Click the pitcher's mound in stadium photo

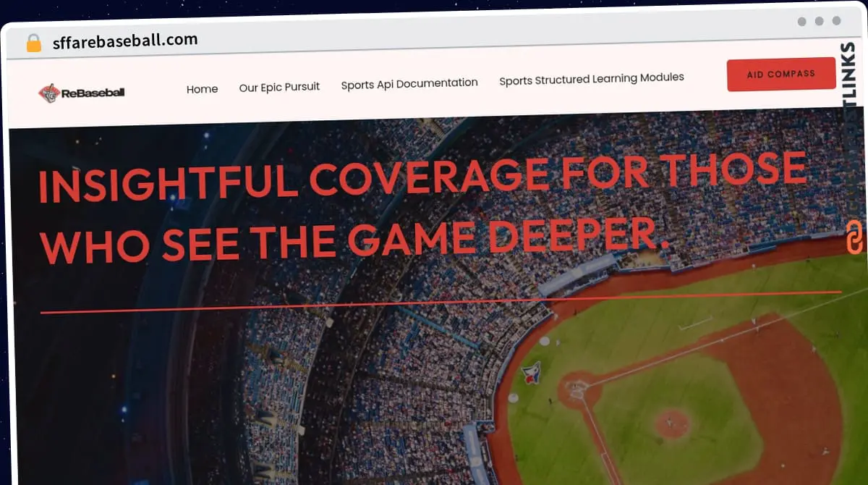point(671,421)
